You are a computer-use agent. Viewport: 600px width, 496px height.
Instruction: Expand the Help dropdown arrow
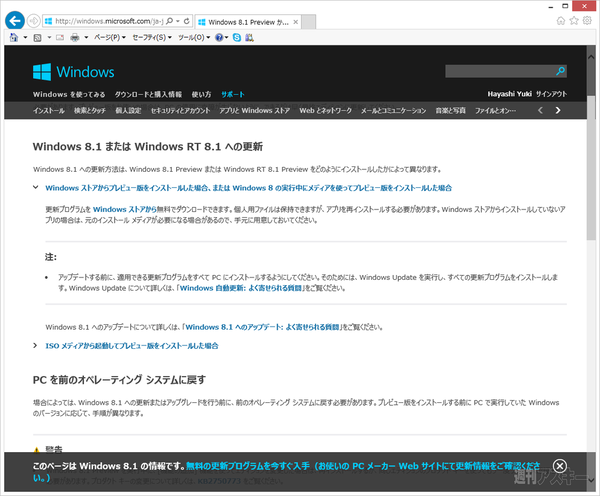(x=227, y=38)
